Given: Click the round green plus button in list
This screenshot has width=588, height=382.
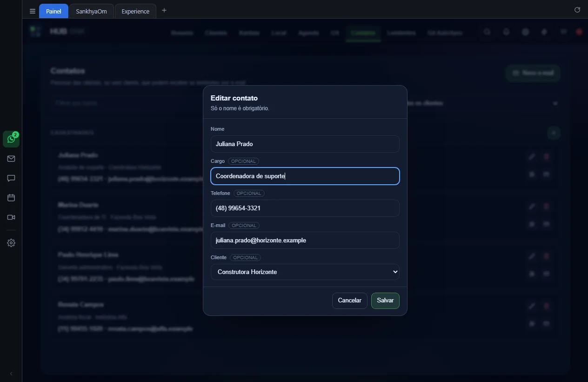Looking at the screenshot, I should pos(554,133).
